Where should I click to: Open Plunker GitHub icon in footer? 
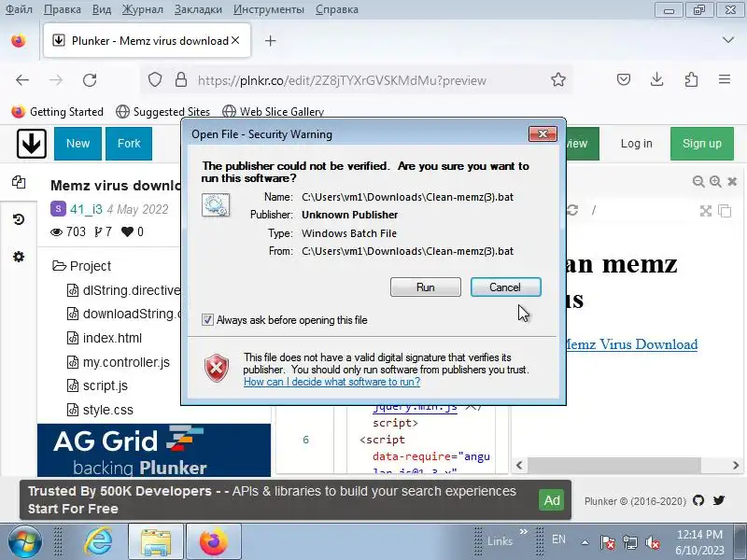tap(698, 500)
